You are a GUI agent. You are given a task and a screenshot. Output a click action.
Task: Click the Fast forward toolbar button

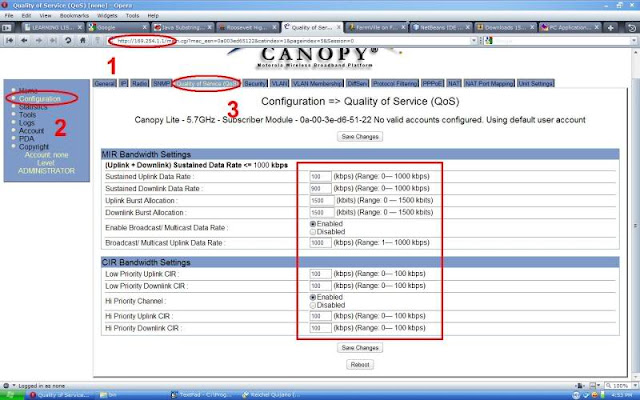pos(53,40)
